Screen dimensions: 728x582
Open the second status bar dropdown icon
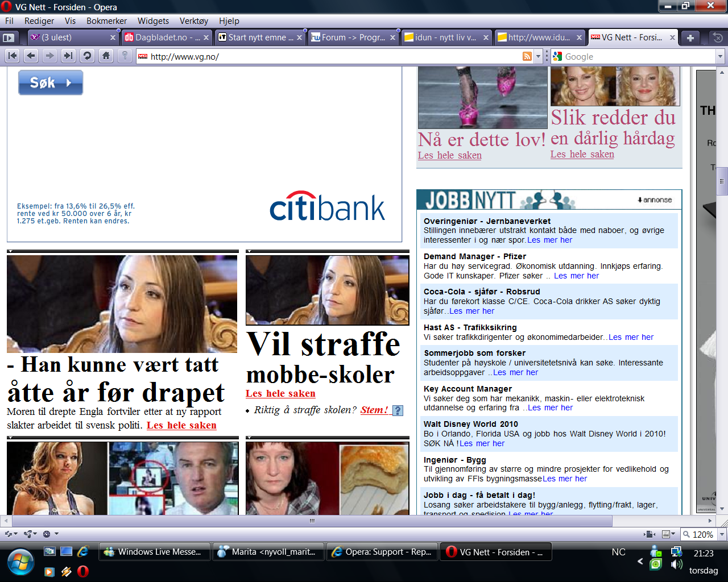point(30,534)
